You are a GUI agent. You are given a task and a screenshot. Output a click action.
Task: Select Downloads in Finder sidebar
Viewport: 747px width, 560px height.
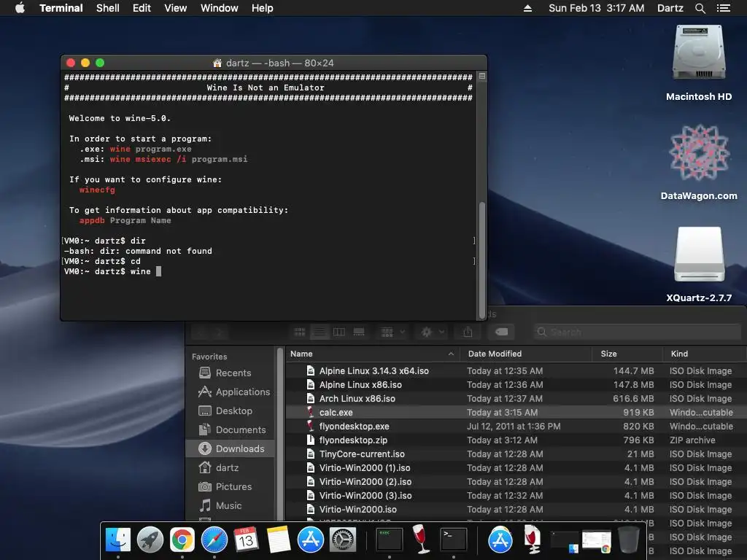231,448
